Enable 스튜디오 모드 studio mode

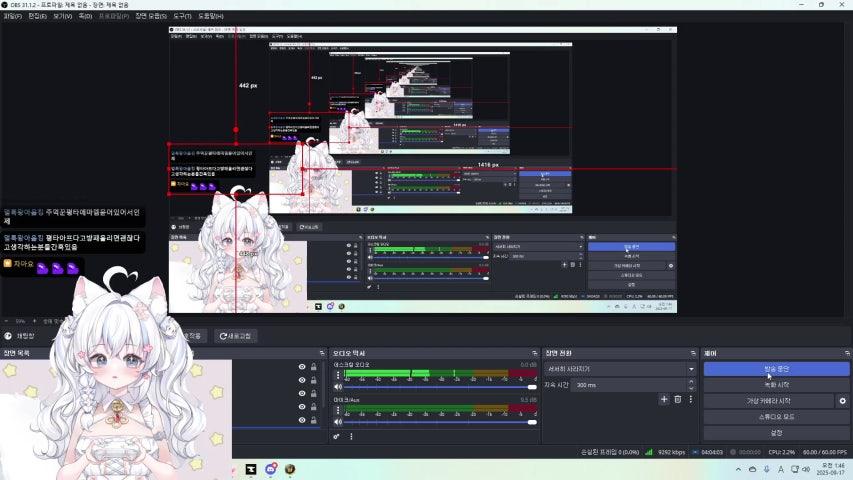pyautogui.click(x=776, y=417)
